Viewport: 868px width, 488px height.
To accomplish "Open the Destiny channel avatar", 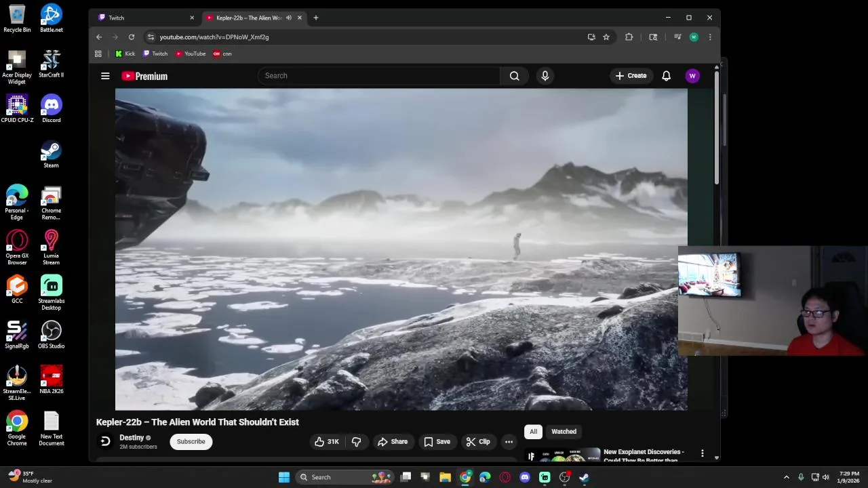I will pos(105,442).
